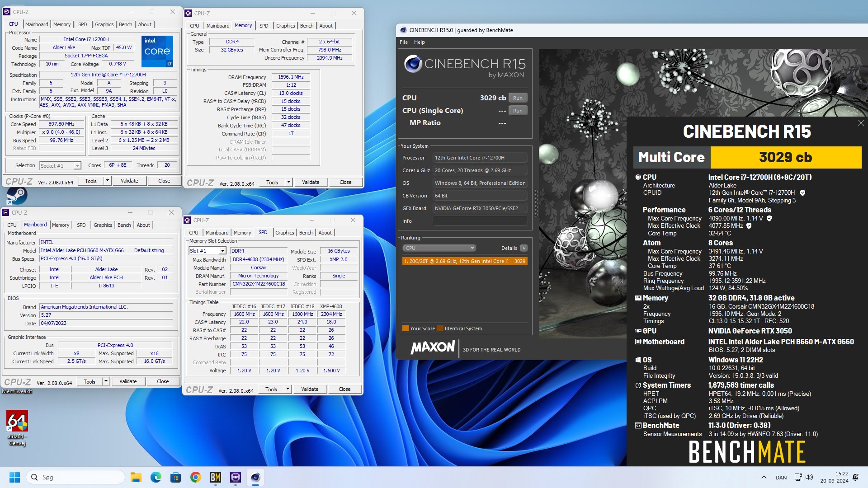This screenshot has height=488, width=868.
Task: Expand Tools dropdown in Mainboard window
Action: [106, 381]
